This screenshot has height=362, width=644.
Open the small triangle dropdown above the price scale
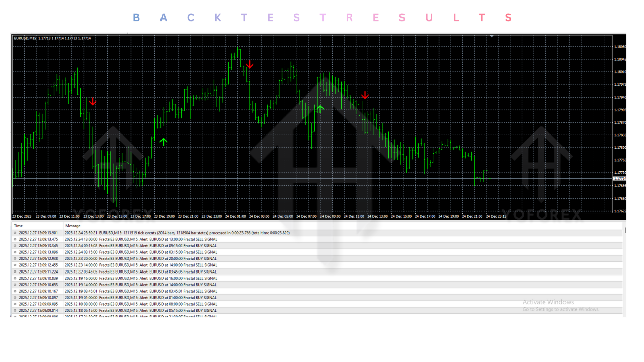tap(492, 36)
